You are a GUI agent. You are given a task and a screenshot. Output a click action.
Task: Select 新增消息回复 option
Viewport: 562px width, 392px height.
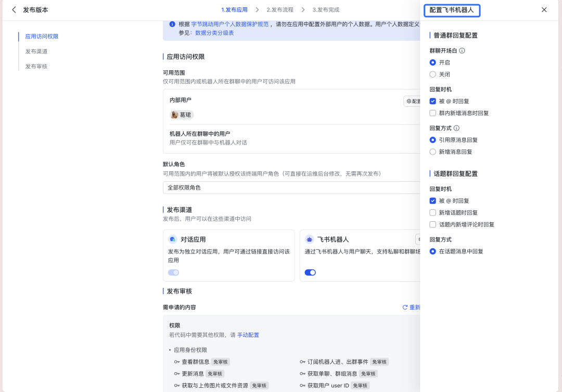click(432, 151)
